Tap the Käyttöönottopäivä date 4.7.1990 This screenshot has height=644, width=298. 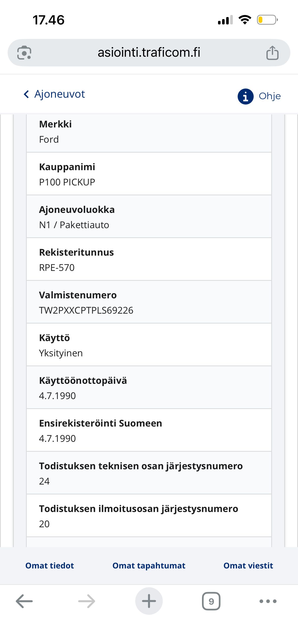click(x=57, y=396)
